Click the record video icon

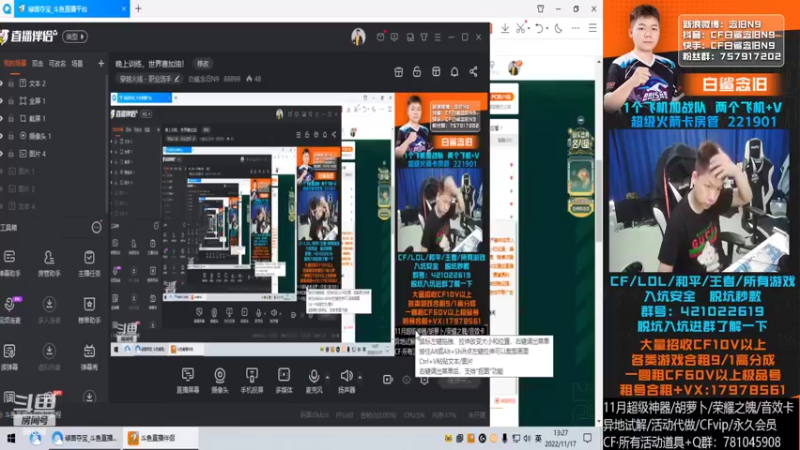pyautogui.click(x=388, y=379)
